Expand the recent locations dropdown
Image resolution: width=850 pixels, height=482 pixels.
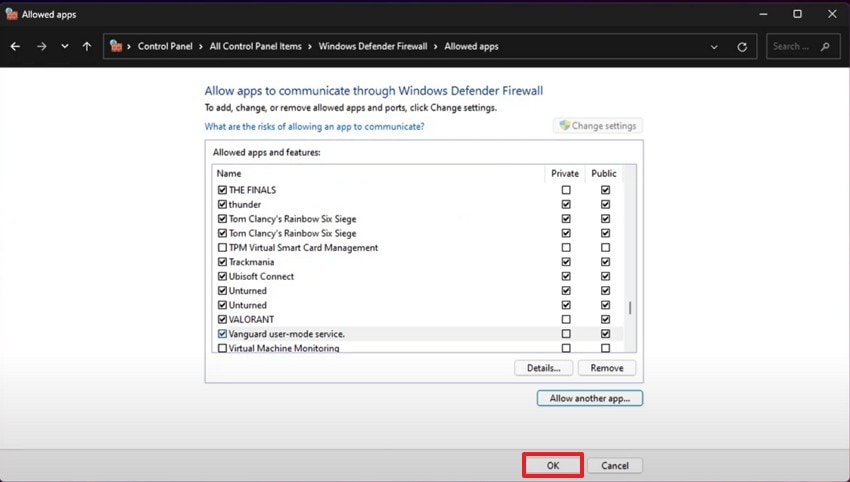tap(65, 46)
